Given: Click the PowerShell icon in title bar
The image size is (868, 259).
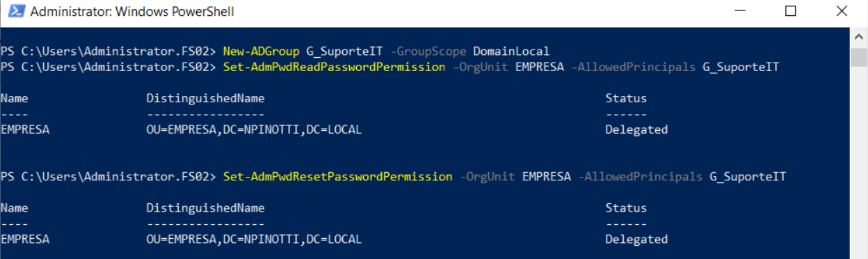Looking at the screenshot, I should [15, 11].
